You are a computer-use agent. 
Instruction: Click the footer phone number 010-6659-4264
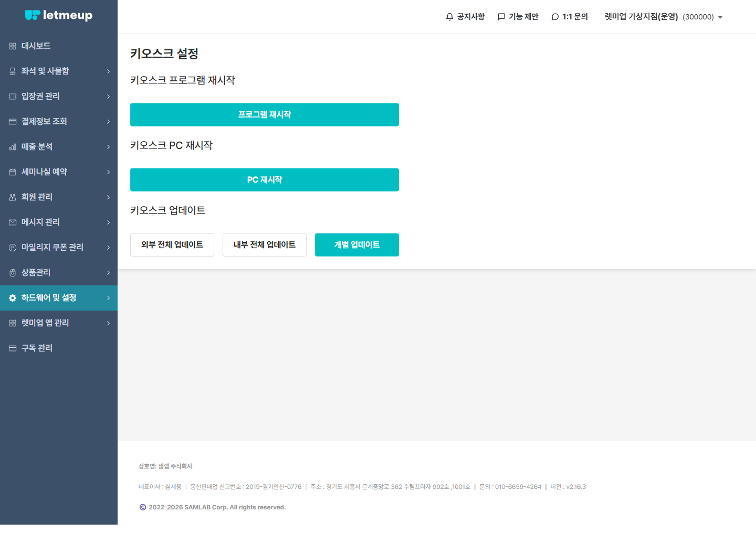518,487
